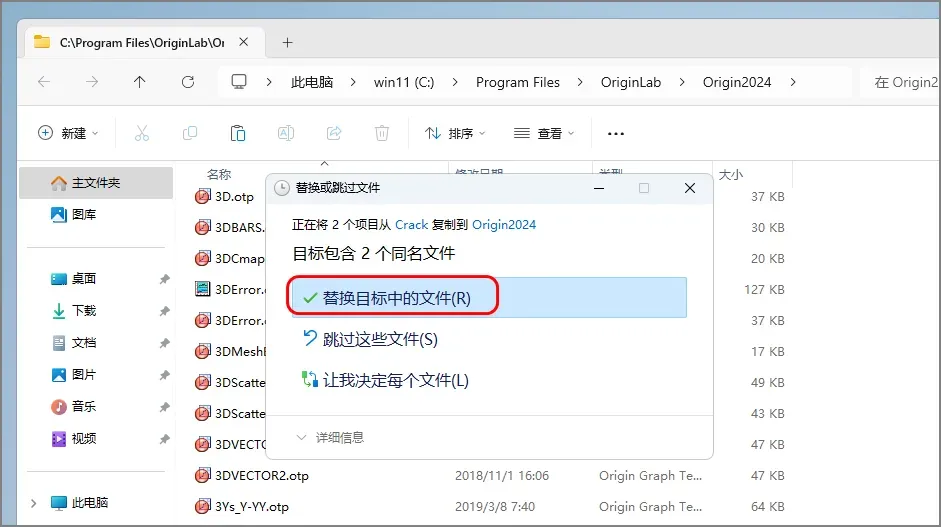Open the 查看 view dropdown
Image resolution: width=941 pixels, height=527 pixels.
pos(544,133)
